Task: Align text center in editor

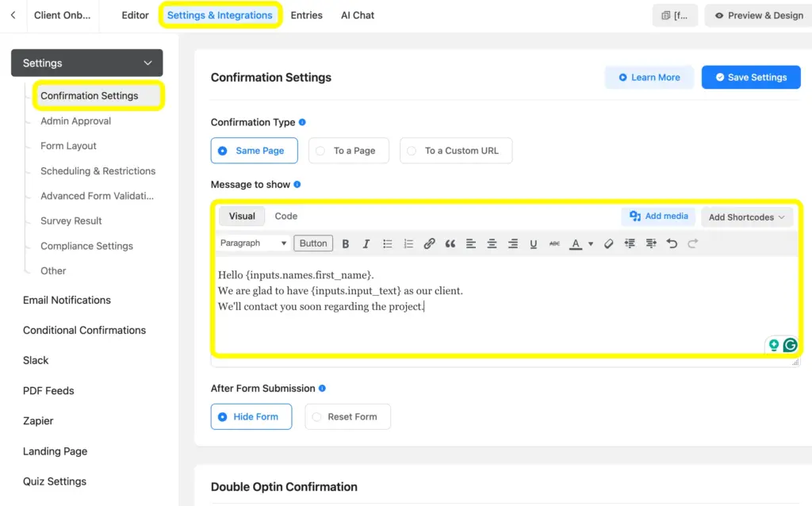Action: pyautogui.click(x=492, y=243)
